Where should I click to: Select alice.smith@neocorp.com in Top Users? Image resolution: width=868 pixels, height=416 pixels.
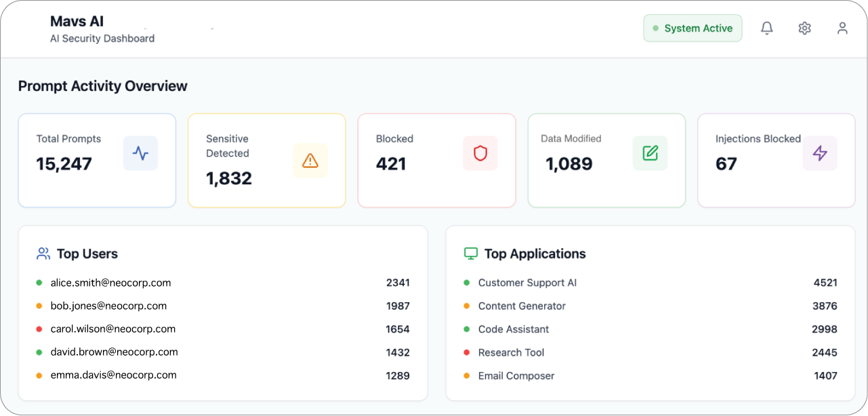[x=110, y=283]
